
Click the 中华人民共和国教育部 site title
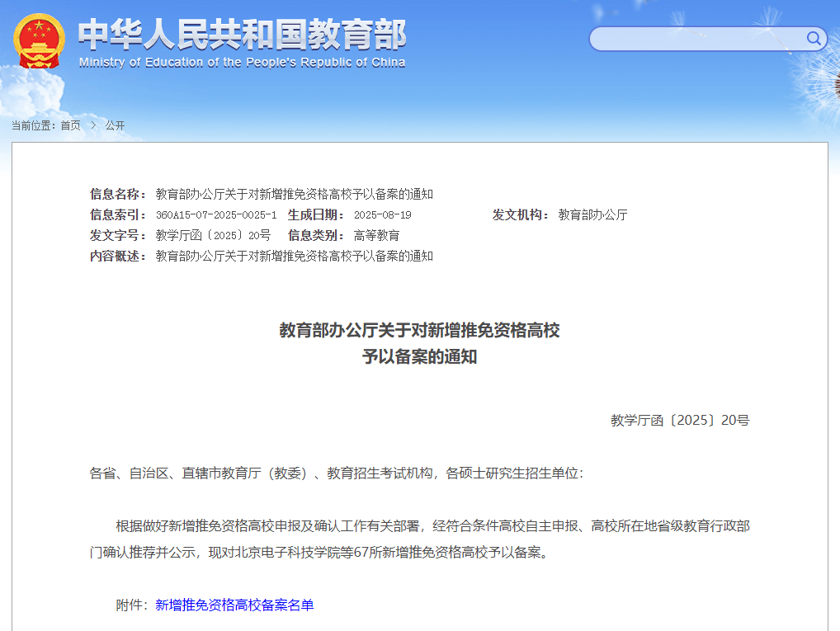(243, 35)
